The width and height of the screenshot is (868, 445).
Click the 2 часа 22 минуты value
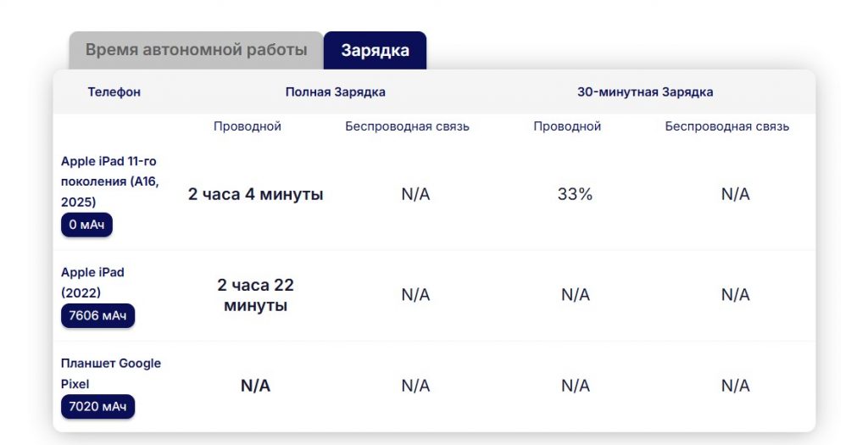[255, 295]
